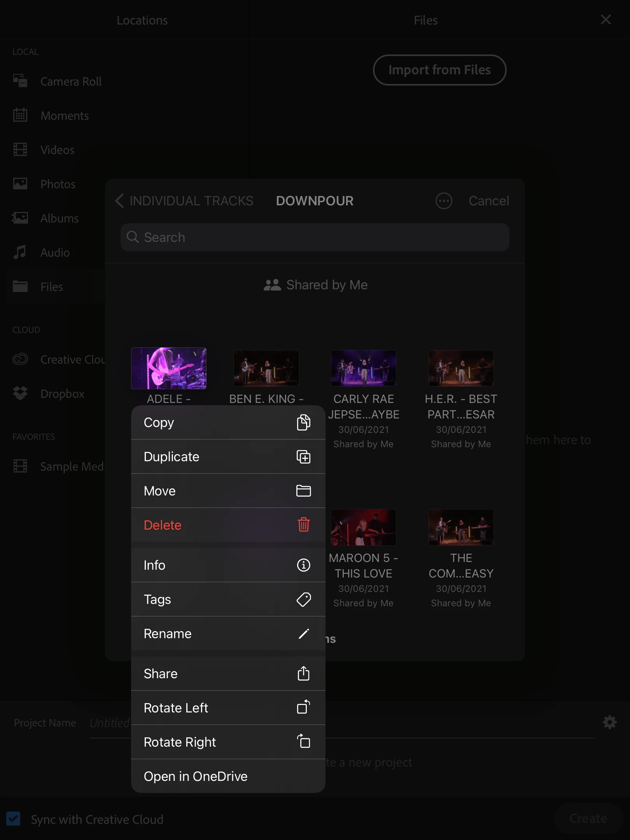This screenshot has width=630, height=840.
Task: Click the Audio music note icon
Action: tap(20, 252)
